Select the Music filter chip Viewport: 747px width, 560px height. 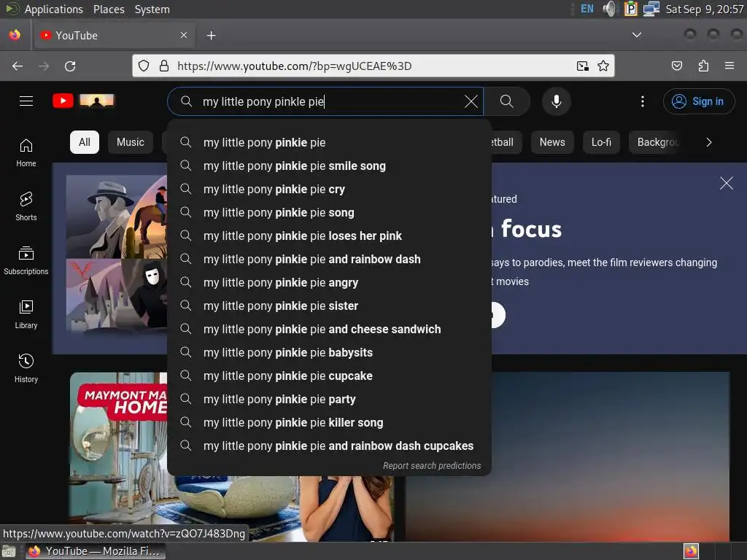point(131,142)
